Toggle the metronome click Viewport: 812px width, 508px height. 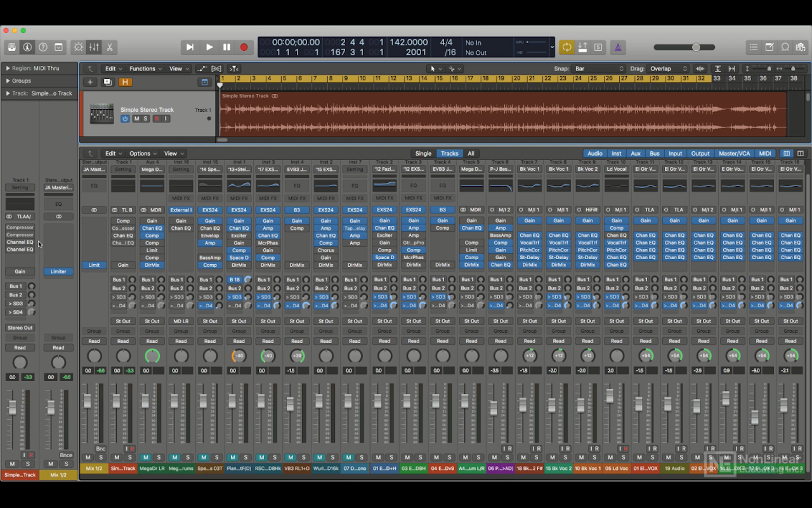pyautogui.click(x=617, y=47)
